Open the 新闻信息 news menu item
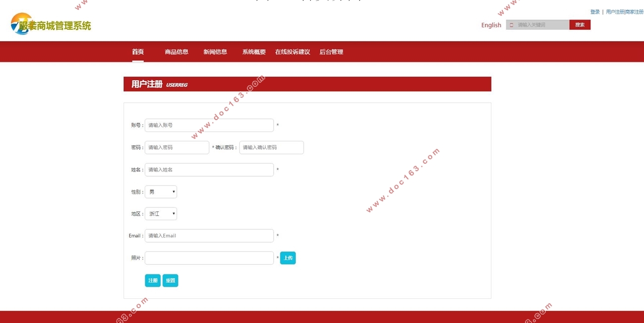This screenshot has width=644, height=323. click(x=215, y=51)
